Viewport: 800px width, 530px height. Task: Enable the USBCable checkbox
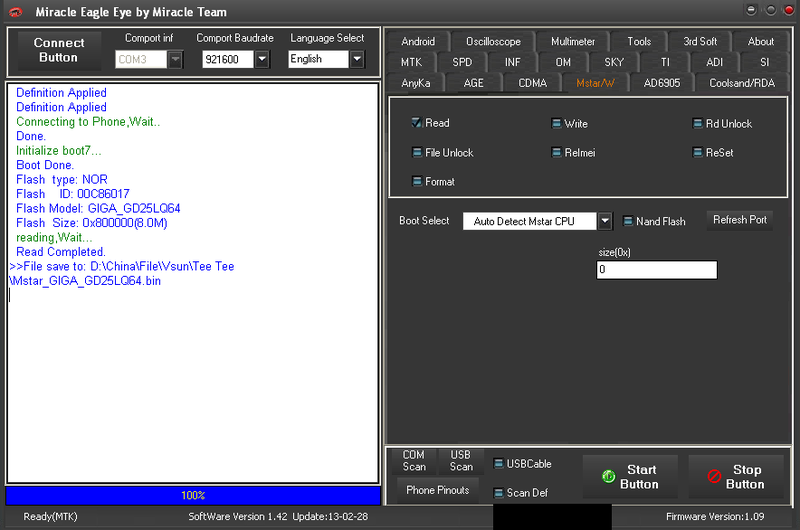click(498, 464)
